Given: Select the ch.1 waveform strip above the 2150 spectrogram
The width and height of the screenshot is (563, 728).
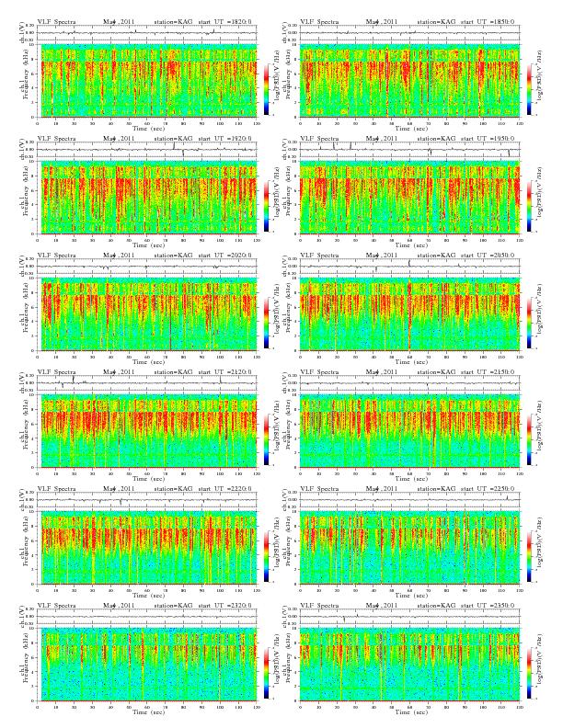Looking at the screenshot, I should point(410,383).
